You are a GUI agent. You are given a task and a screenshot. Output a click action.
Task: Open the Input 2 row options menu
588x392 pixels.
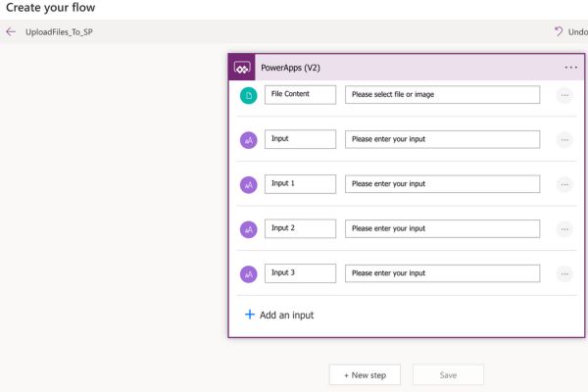[564, 229]
